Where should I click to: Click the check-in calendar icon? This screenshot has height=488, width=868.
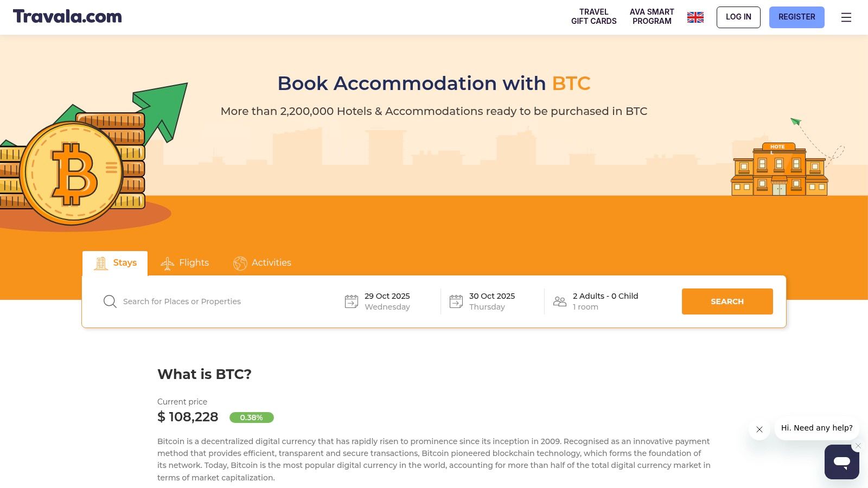coord(352,301)
